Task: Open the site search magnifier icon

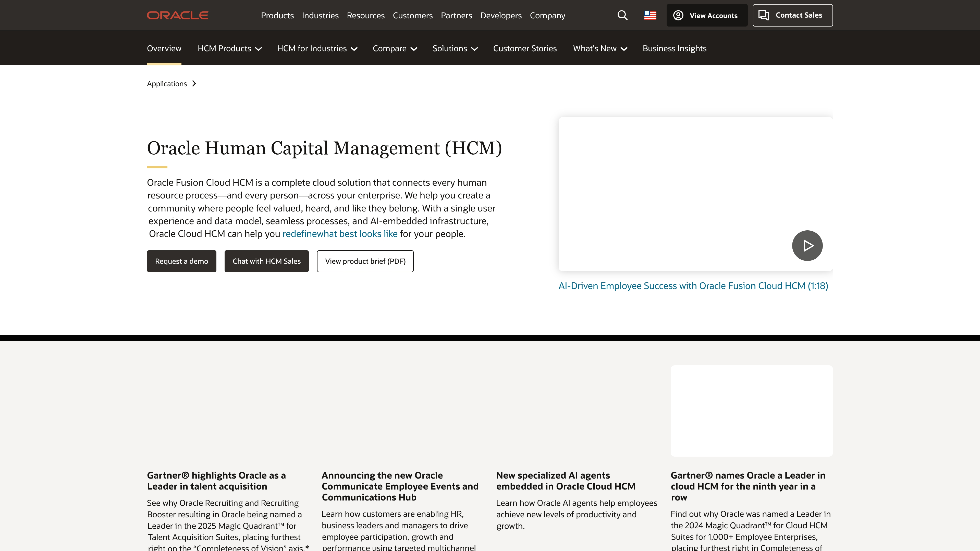Action: 622,15
